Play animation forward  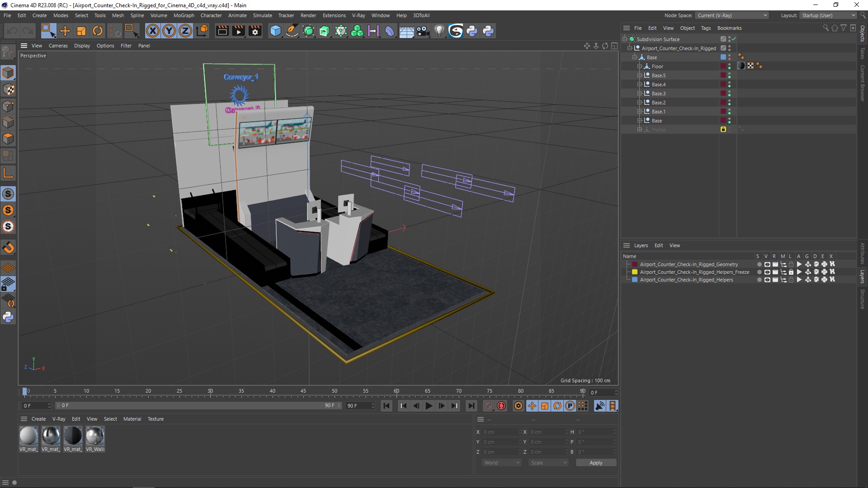429,406
